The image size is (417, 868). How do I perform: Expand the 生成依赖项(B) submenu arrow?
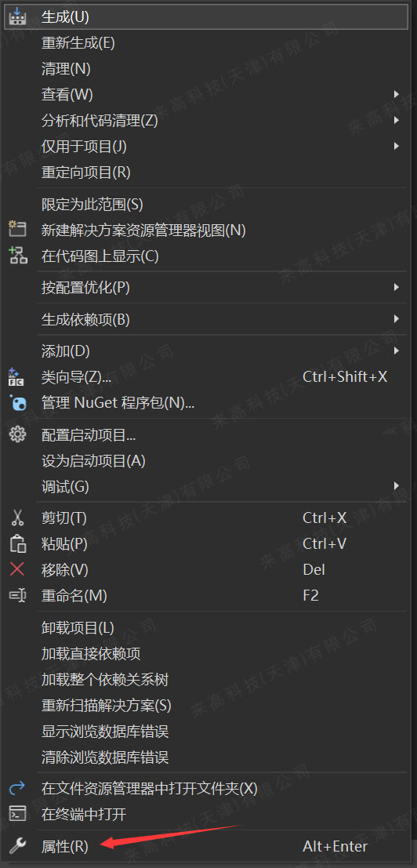pyautogui.click(x=397, y=319)
